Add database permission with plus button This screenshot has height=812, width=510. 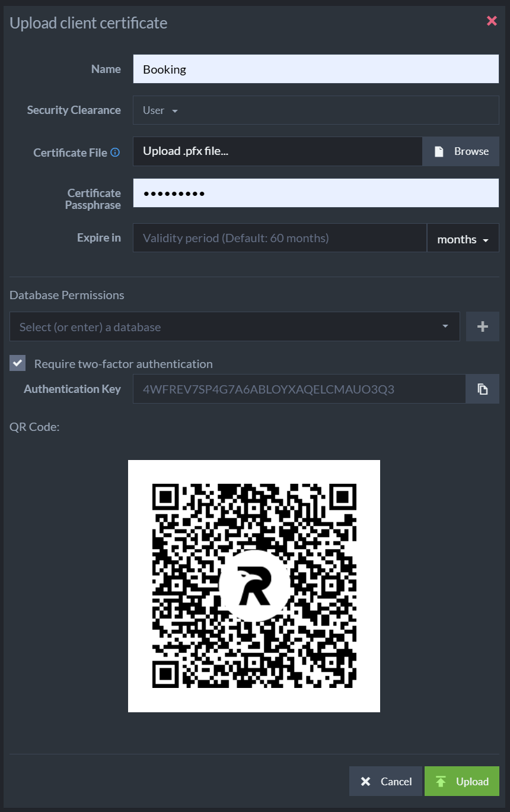483,326
